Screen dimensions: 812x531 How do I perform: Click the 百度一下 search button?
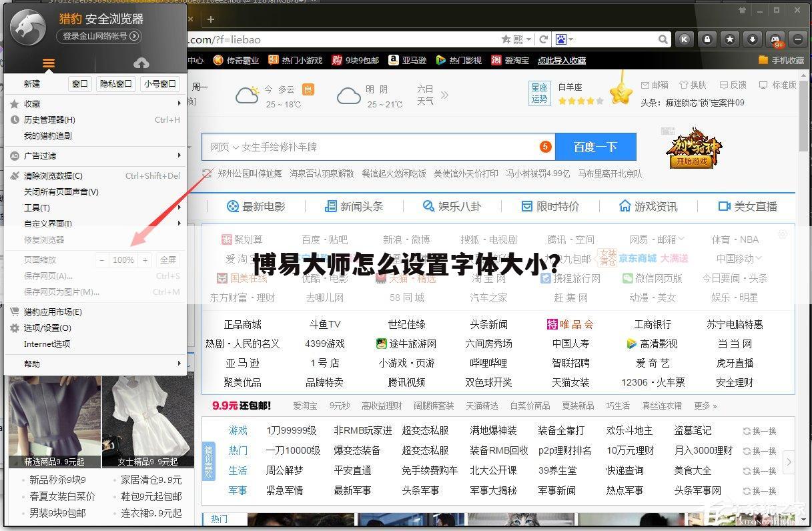596,147
